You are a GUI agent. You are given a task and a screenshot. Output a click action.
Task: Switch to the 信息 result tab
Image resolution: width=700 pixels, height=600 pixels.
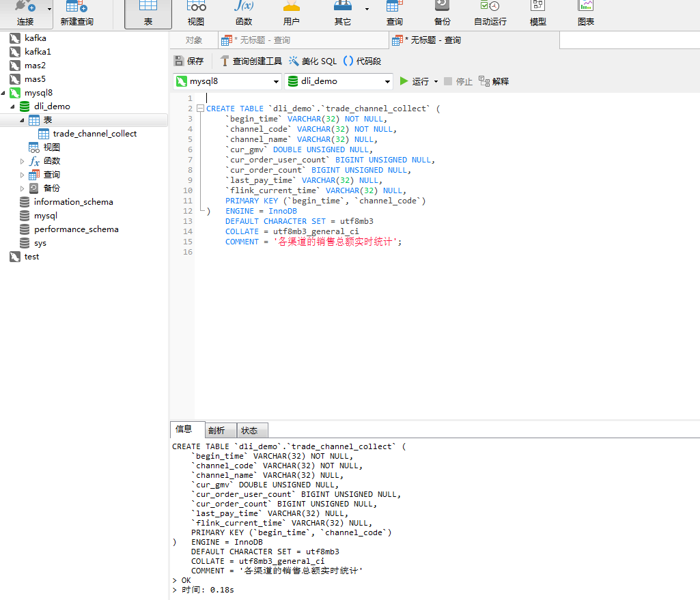pos(188,429)
